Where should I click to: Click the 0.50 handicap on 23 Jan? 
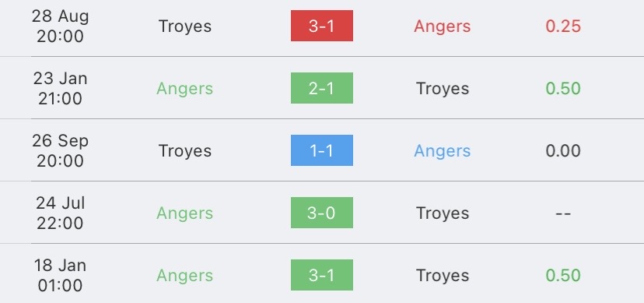[x=563, y=88]
